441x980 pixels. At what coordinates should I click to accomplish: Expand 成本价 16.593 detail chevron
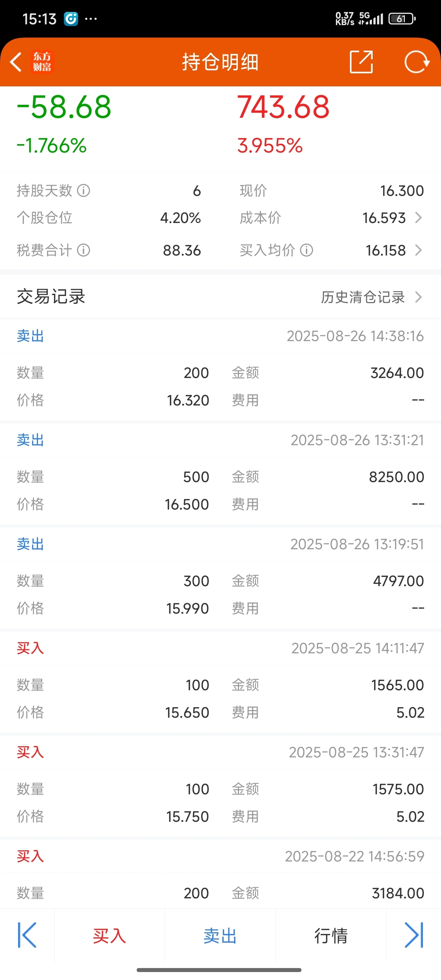click(x=419, y=218)
